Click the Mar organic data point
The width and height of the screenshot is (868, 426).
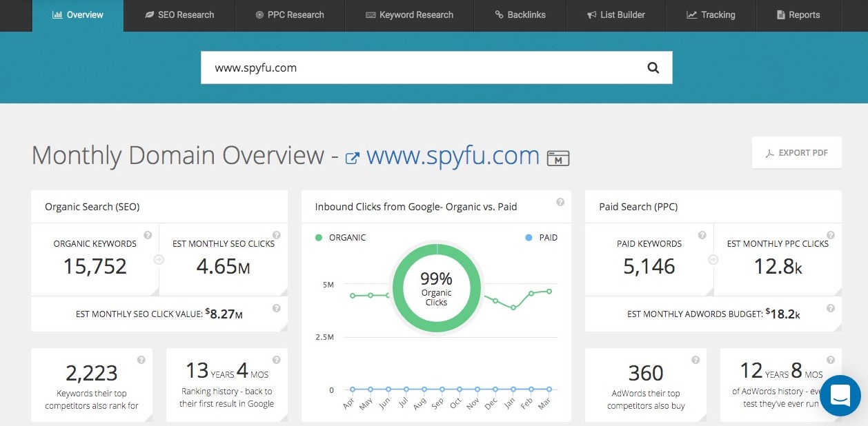click(549, 291)
